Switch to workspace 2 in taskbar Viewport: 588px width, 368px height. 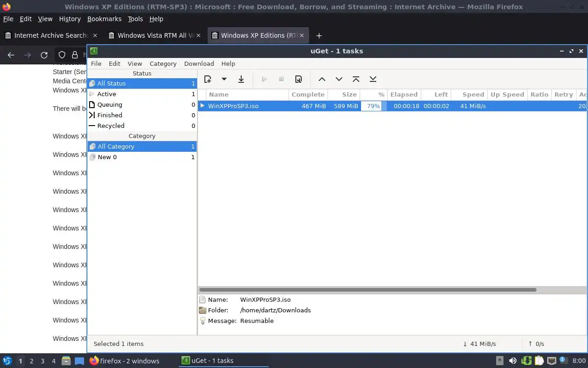tap(31, 361)
